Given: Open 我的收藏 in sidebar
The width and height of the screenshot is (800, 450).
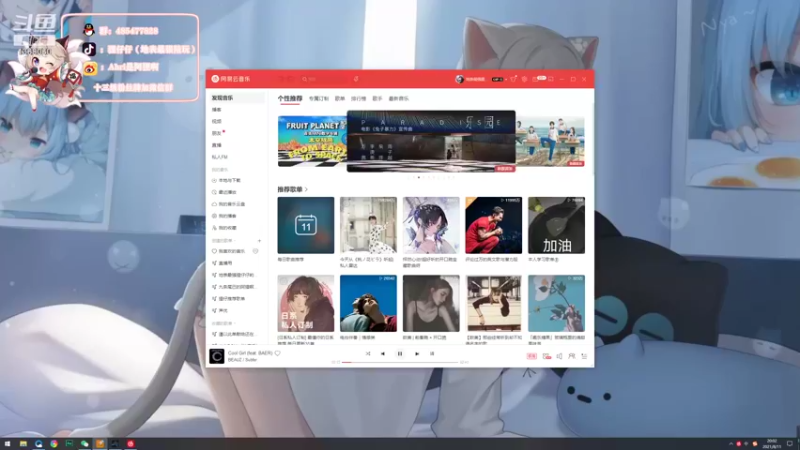Looking at the screenshot, I should 224,228.
